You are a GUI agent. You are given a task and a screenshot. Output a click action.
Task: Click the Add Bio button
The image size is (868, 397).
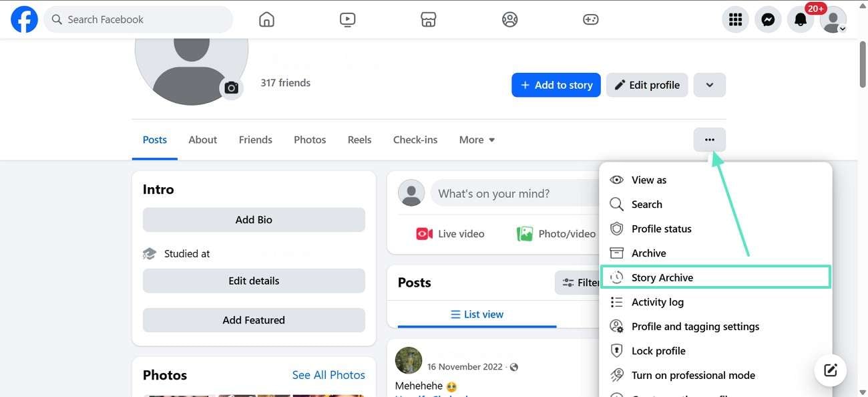[254, 219]
